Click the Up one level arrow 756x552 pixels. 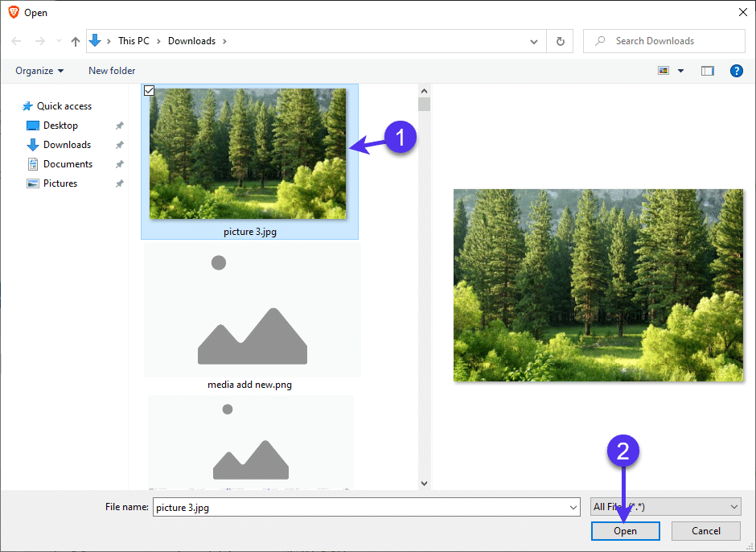click(x=76, y=41)
